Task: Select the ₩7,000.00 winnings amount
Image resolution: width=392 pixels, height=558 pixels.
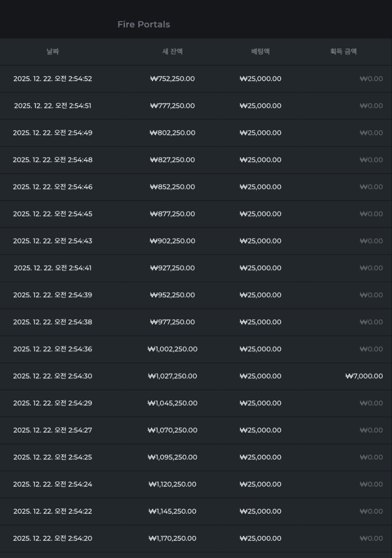Action: point(364,376)
